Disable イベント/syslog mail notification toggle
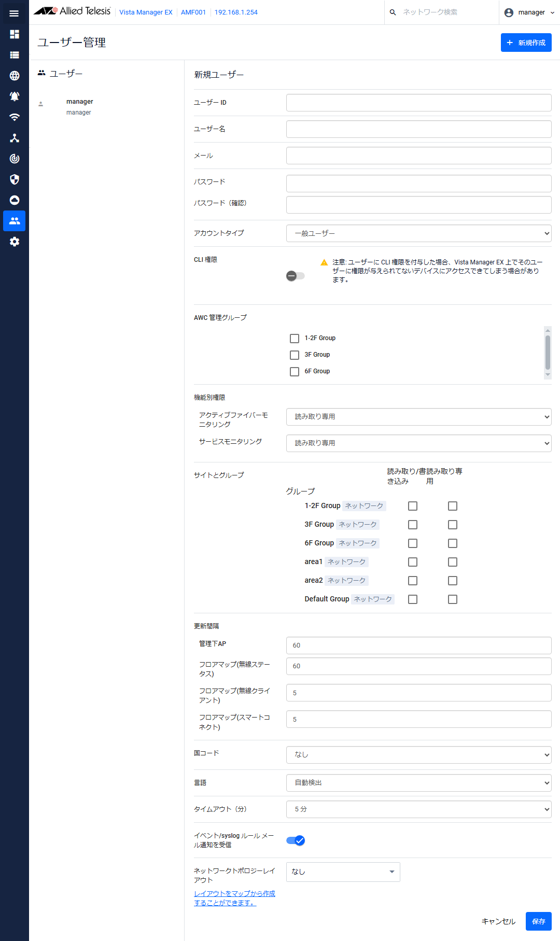 coord(296,840)
